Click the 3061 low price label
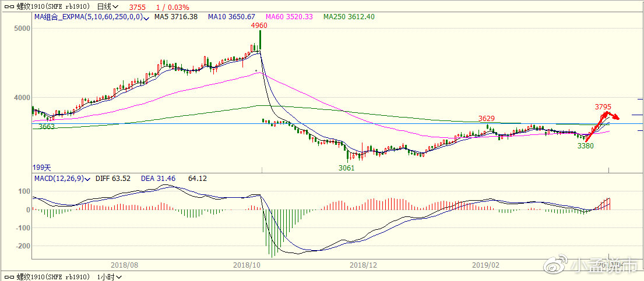This screenshot has height=281, width=644. pos(347,168)
